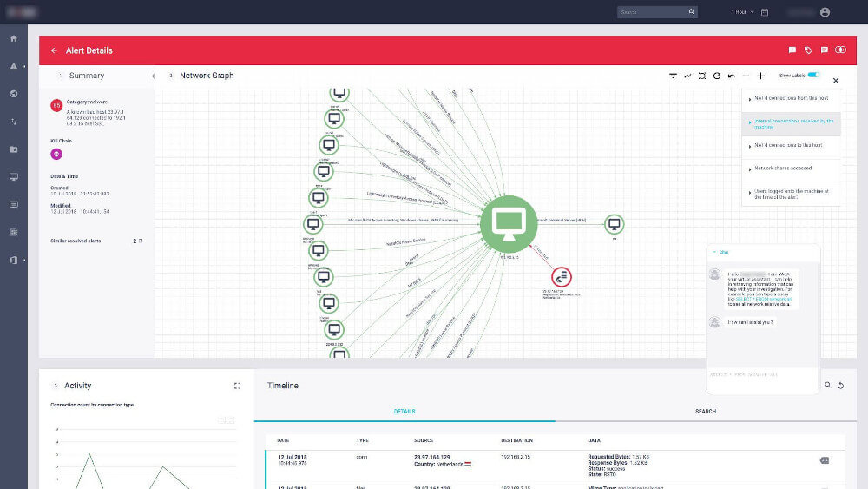The image size is (868, 489).
Task: Toggle the double-circle switch in the header
Action: coord(840,50)
